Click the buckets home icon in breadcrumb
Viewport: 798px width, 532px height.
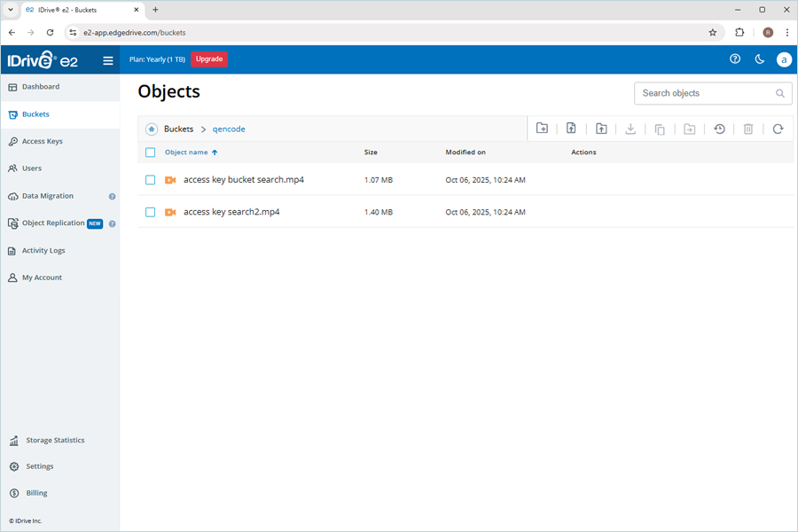tap(152, 129)
